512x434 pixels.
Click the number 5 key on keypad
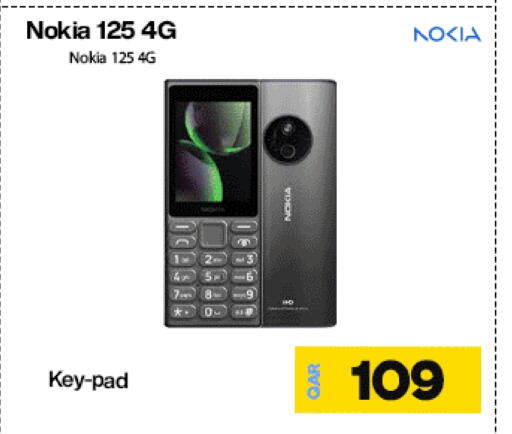coord(213,276)
